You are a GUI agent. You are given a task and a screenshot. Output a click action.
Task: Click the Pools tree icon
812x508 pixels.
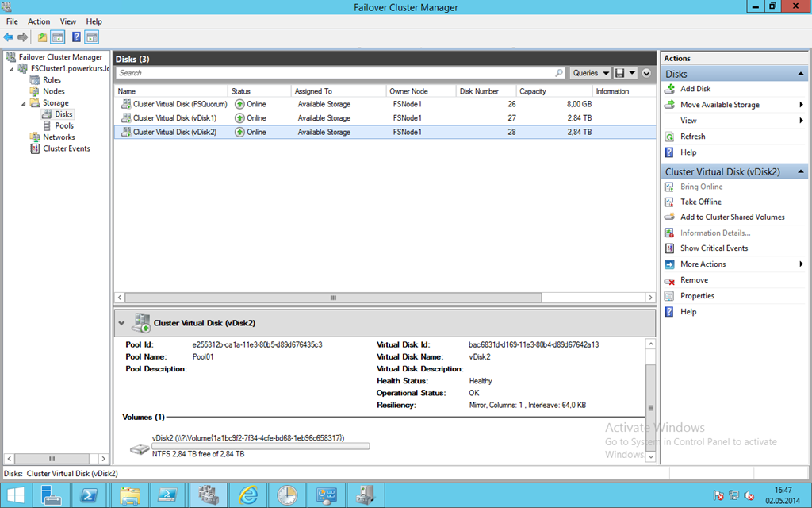pos(47,126)
